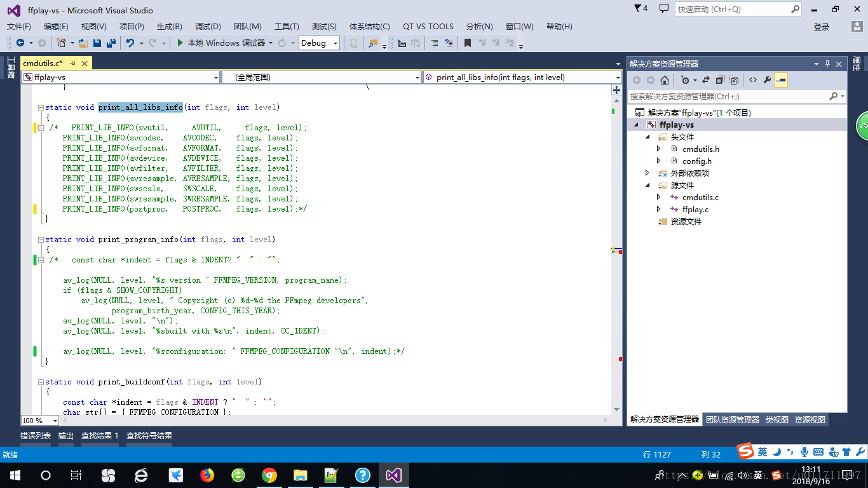Click Show All Files icon in Solution Explorer
Screen dimensions: 868x488
coord(734,80)
